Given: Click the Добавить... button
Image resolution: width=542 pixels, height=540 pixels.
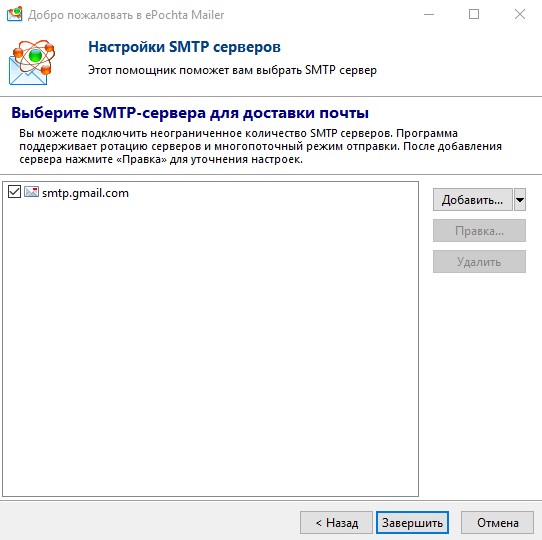Looking at the screenshot, I should pyautogui.click(x=473, y=199).
